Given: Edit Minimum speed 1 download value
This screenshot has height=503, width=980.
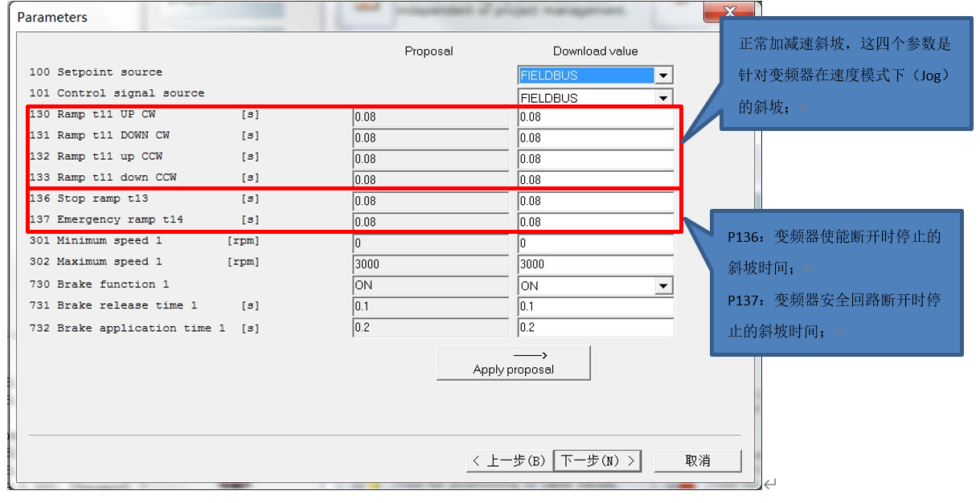Looking at the screenshot, I should point(595,243).
